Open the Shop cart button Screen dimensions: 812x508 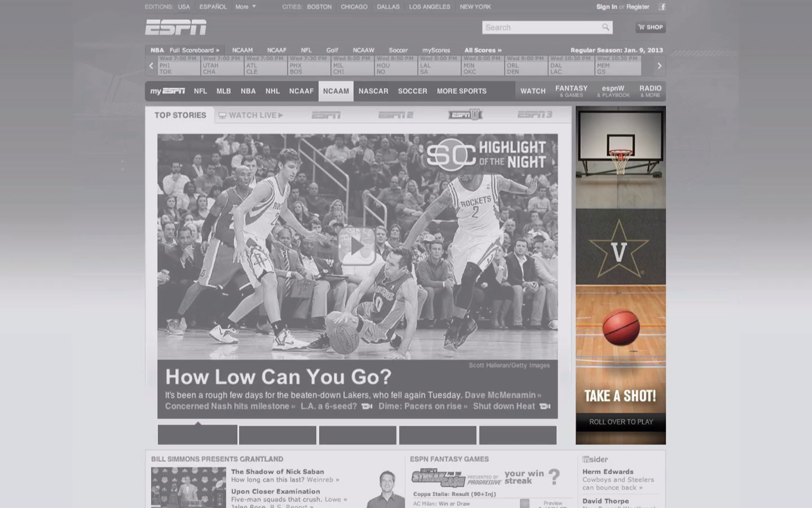click(650, 27)
